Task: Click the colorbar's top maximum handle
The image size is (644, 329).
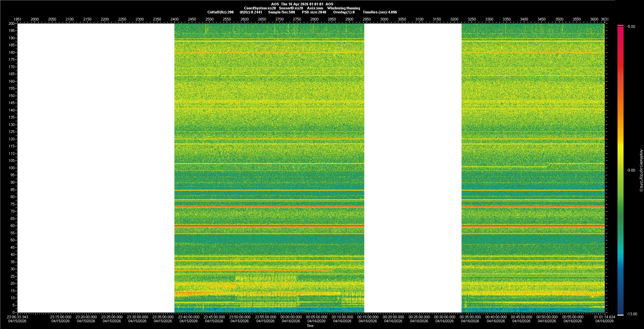Action: [621, 26]
